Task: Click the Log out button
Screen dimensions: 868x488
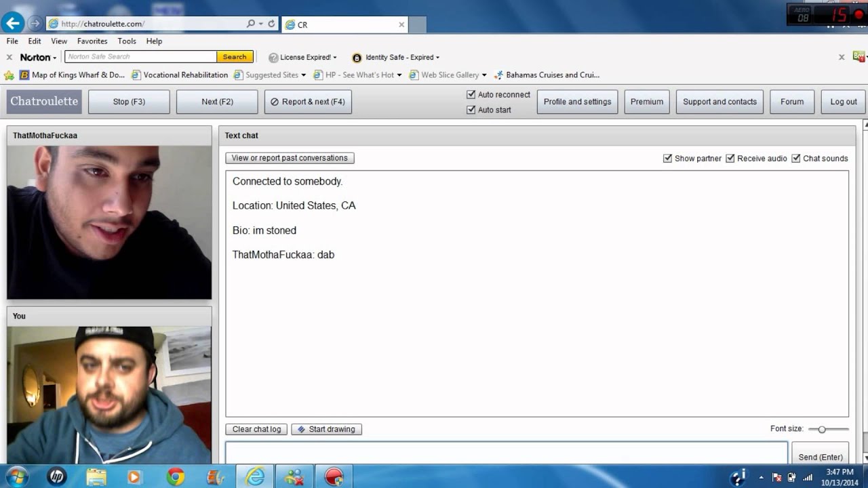Action: click(844, 102)
